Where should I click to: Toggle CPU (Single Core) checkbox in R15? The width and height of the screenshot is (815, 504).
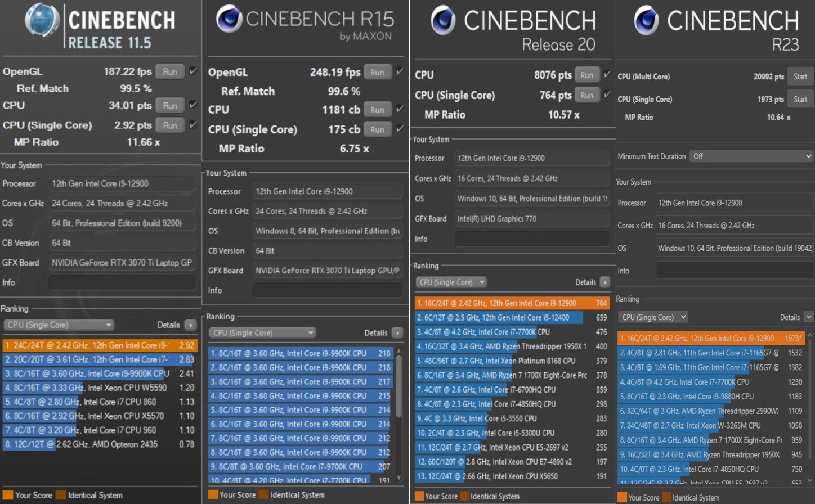[x=400, y=129]
